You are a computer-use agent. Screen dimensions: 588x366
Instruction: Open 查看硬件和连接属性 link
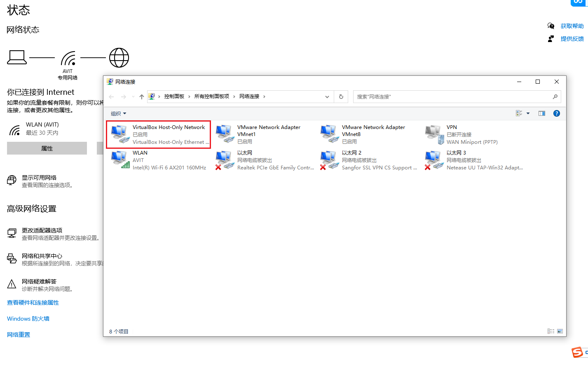(x=33, y=303)
